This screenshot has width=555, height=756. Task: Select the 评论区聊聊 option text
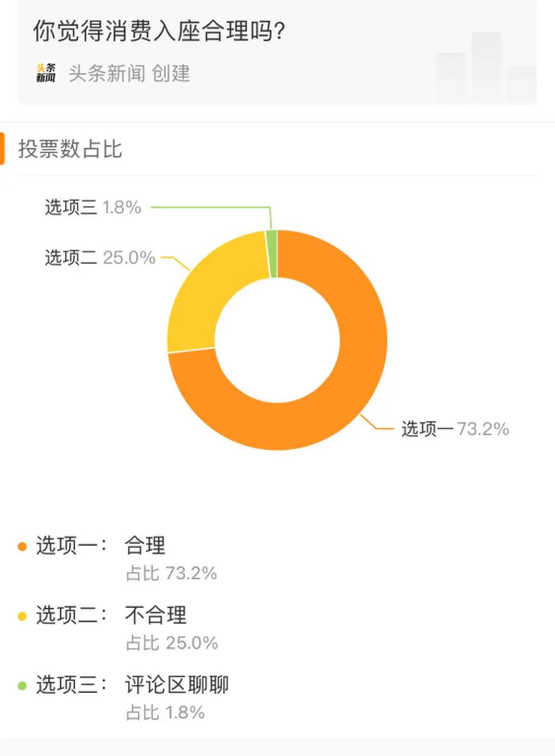pos(177,685)
